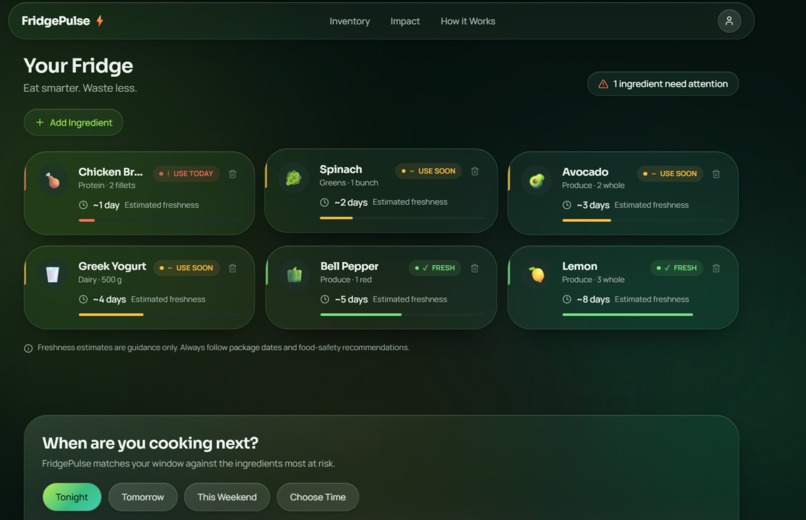This screenshot has width=806, height=520.
Task: Click the lemon icon
Action: [537, 275]
